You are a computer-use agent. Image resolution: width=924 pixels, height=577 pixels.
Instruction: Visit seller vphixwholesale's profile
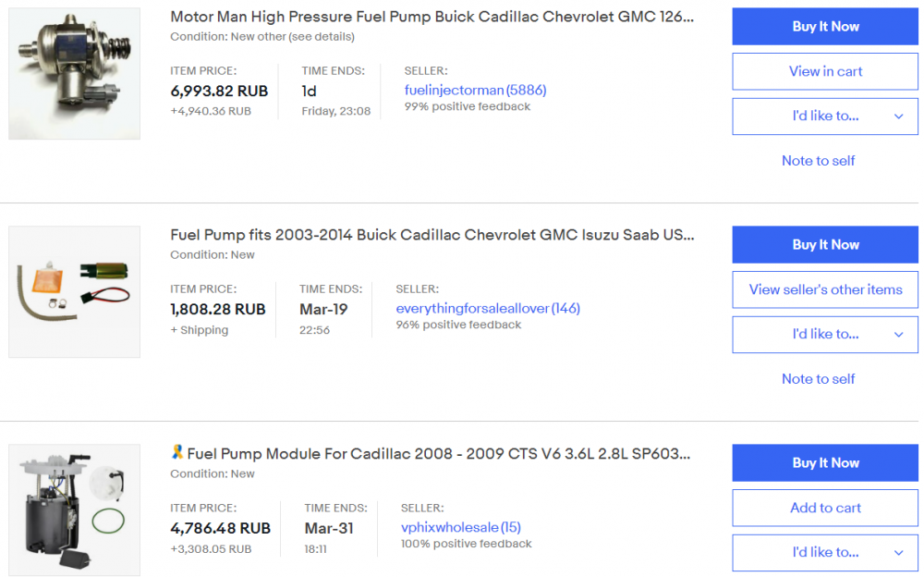click(x=450, y=528)
